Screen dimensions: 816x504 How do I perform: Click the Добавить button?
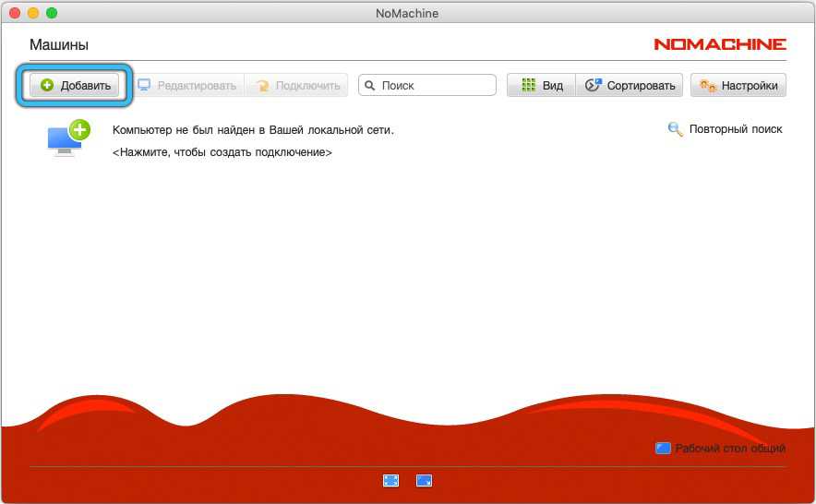click(75, 86)
